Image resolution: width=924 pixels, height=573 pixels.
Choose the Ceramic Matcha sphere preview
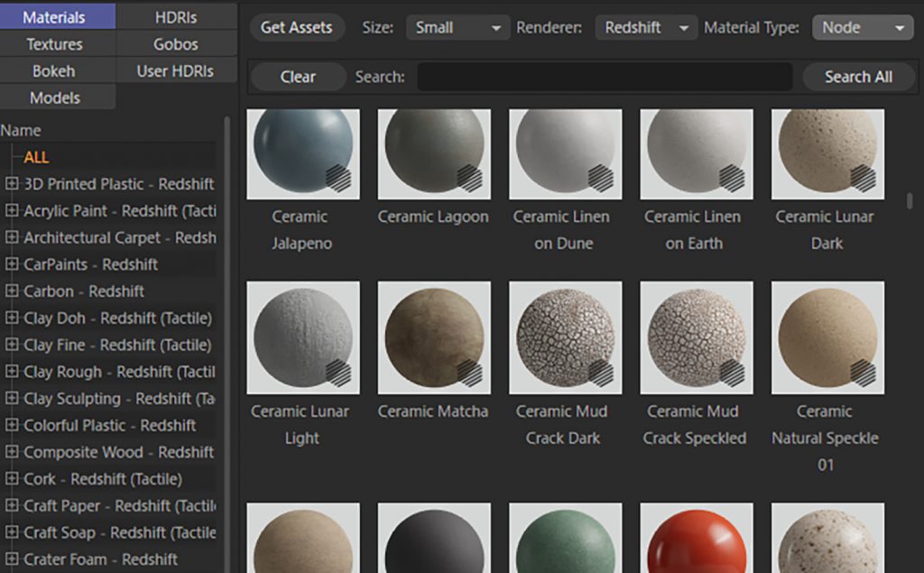point(433,337)
